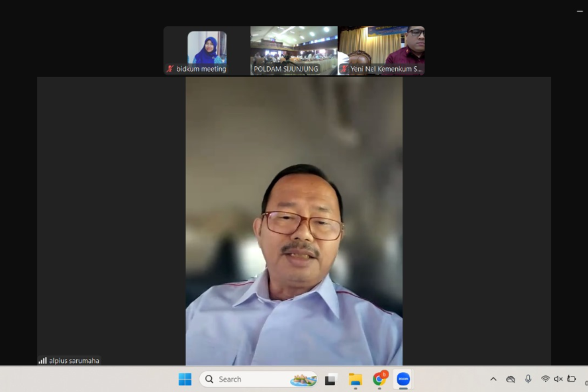Open the Wi-Fi network status icon

pyautogui.click(x=545, y=379)
